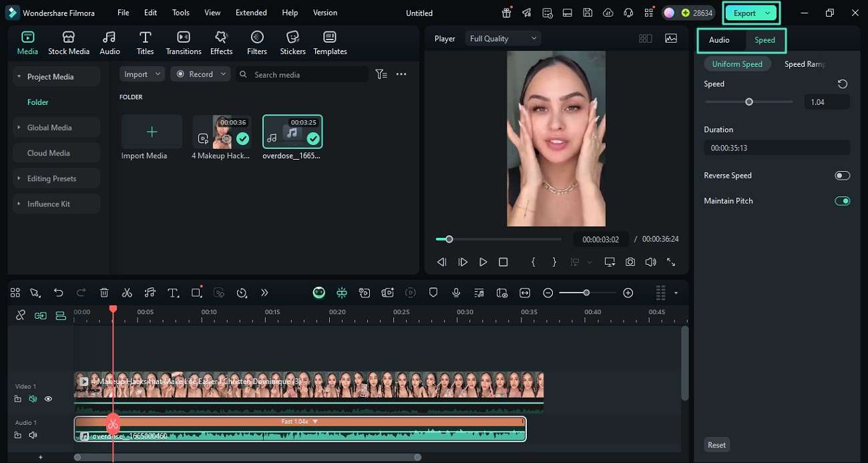Open the Record dropdown
This screenshot has height=463, width=868.
(200, 74)
